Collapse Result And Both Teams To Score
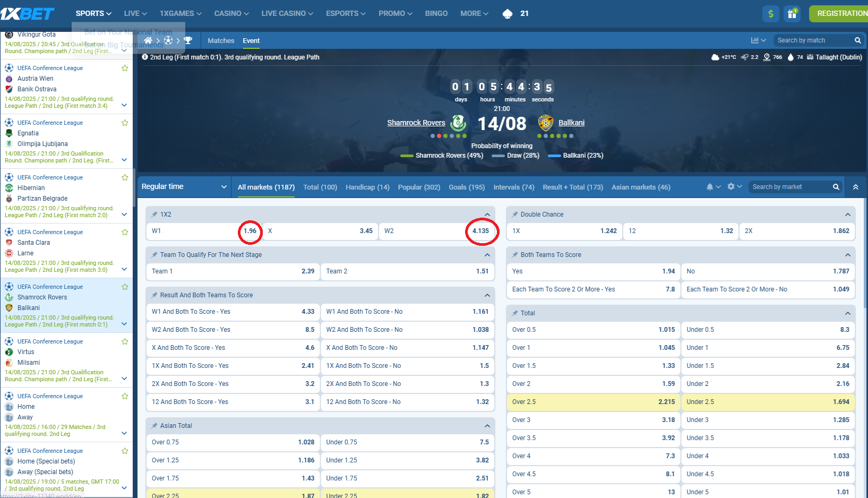 [487, 295]
